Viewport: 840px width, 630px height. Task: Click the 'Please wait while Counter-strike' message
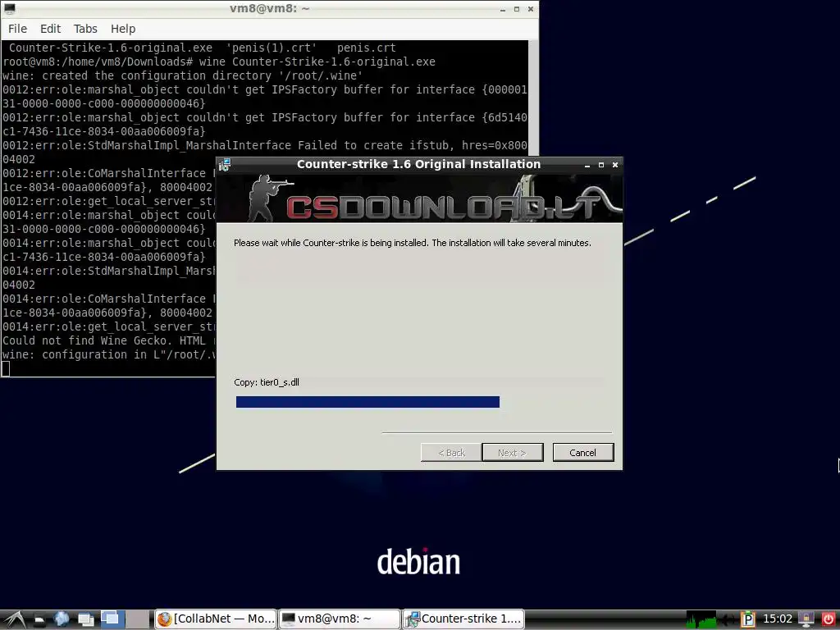coord(413,243)
